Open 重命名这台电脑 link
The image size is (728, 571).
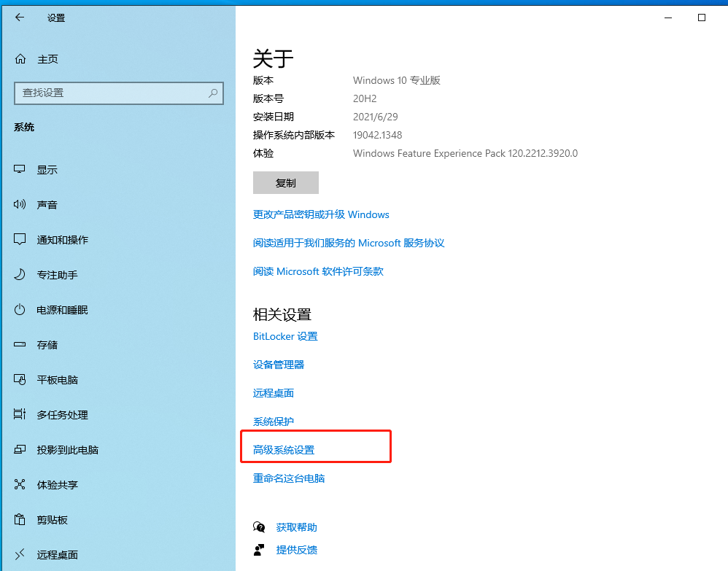click(x=289, y=478)
